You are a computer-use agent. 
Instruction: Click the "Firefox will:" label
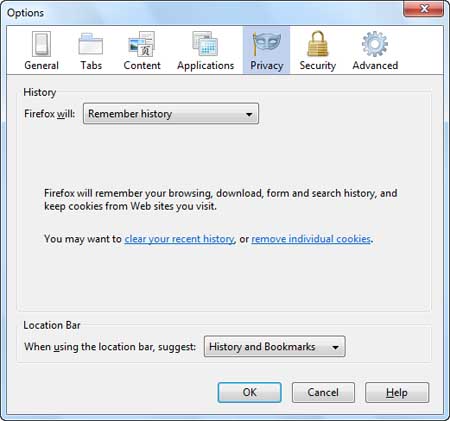pyautogui.click(x=50, y=114)
